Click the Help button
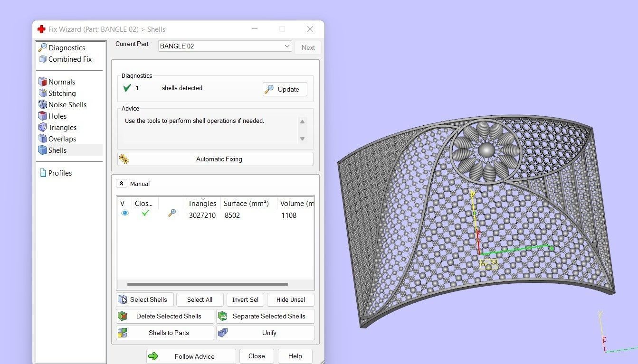Image resolution: width=638 pixels, height=364 pixels. (x=295, y=356)
